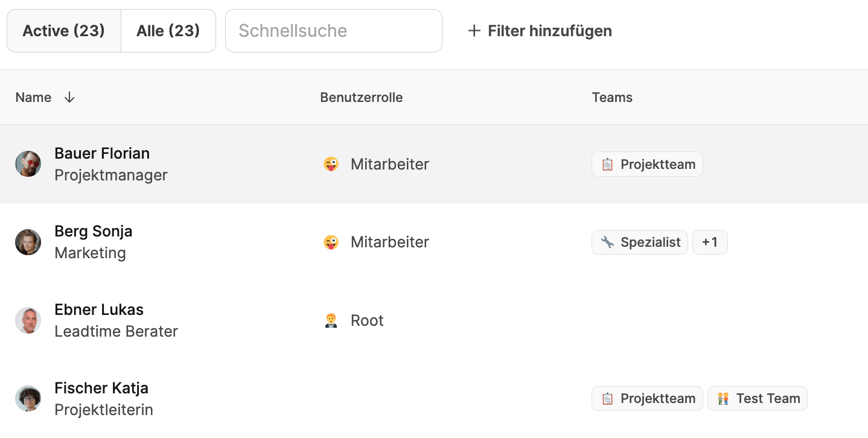868x438 pixels.
Task: Click the sort arrow next to Name
Action: coord(69,98)
